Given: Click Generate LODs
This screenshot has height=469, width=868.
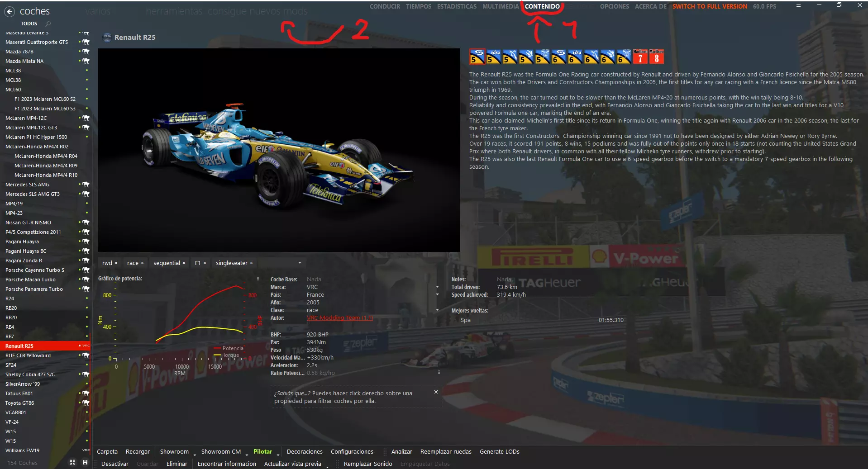Looking at the screenshot, I should [500, 451].
